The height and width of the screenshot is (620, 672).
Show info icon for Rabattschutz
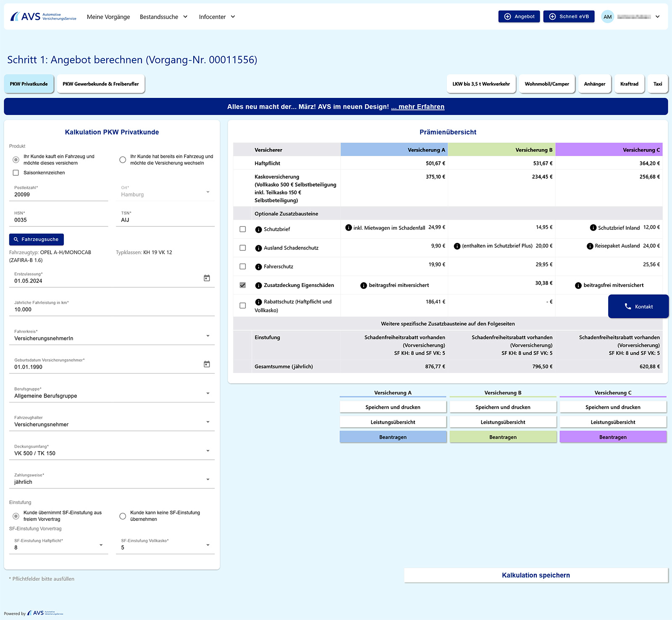tap(259, 302)
